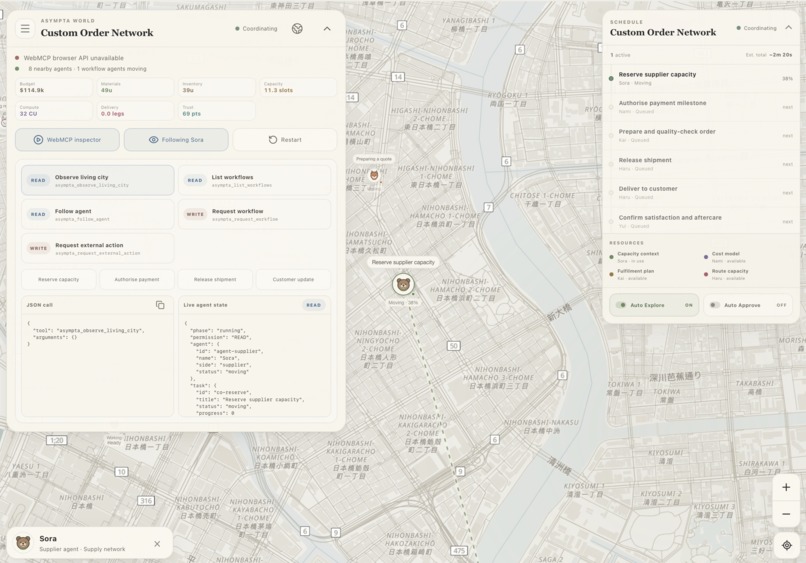
Task: Select the List workflows tool
Action: pyautogui.click(x=254, y=180)
